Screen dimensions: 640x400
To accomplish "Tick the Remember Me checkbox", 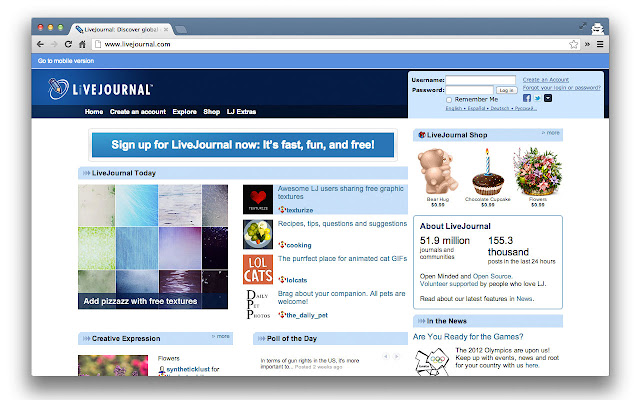I will click(x=449, y=100).
